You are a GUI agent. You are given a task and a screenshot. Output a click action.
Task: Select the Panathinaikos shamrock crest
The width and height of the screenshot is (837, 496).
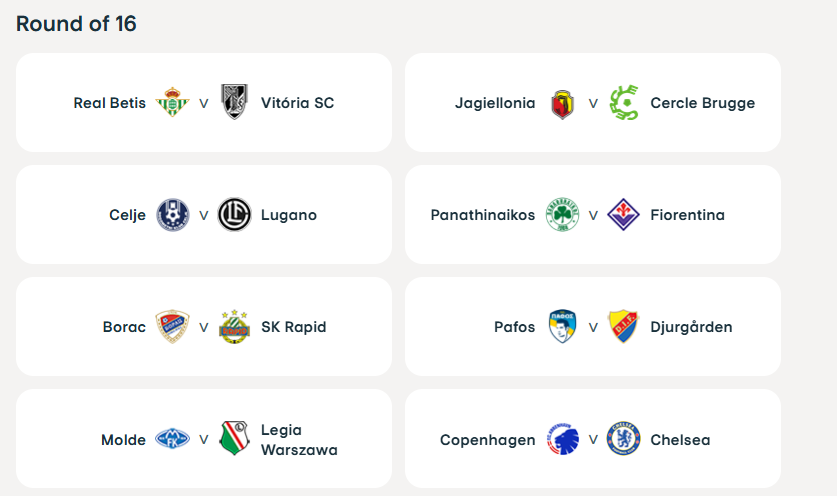(x=562, y=215)
